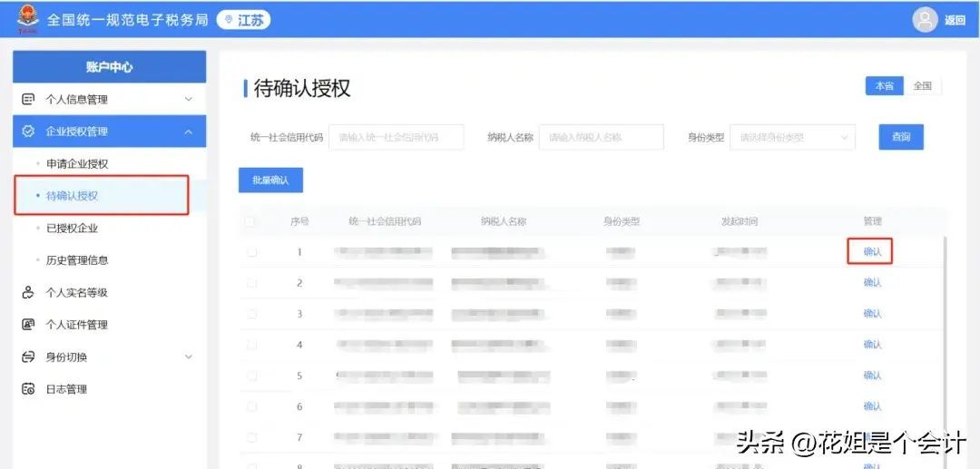Image resolution: width=980 pixels, height=469 pixels.
Task: Click the 个人信息管理 icon
Action: tap(28, 99)
